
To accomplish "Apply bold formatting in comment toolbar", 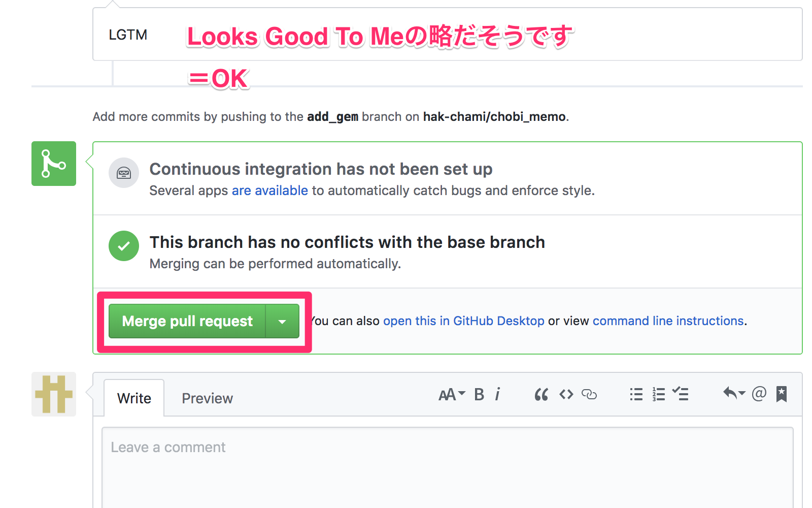I will [479, 394].
